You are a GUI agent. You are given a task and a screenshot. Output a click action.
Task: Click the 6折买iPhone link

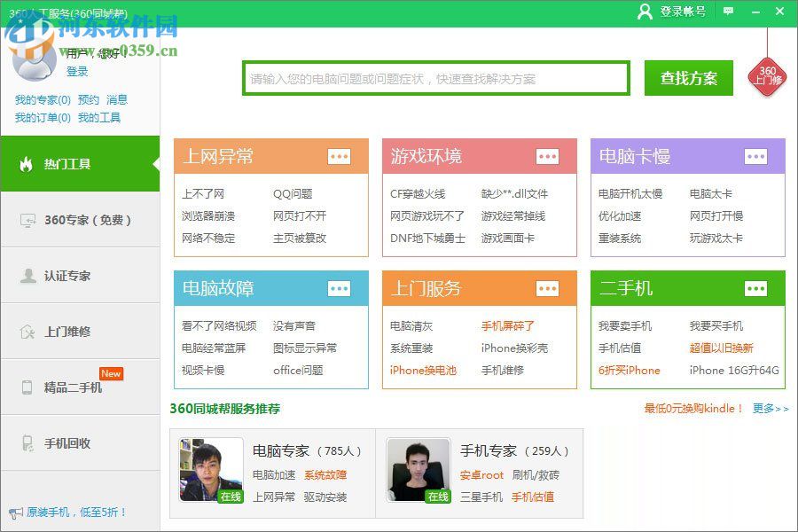coord(631,371)
